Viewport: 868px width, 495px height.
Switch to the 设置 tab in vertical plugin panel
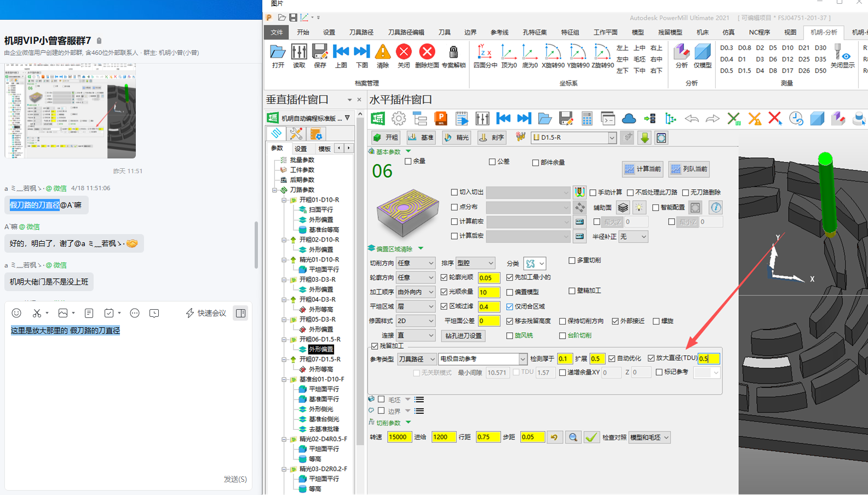[x=301, y=149]
